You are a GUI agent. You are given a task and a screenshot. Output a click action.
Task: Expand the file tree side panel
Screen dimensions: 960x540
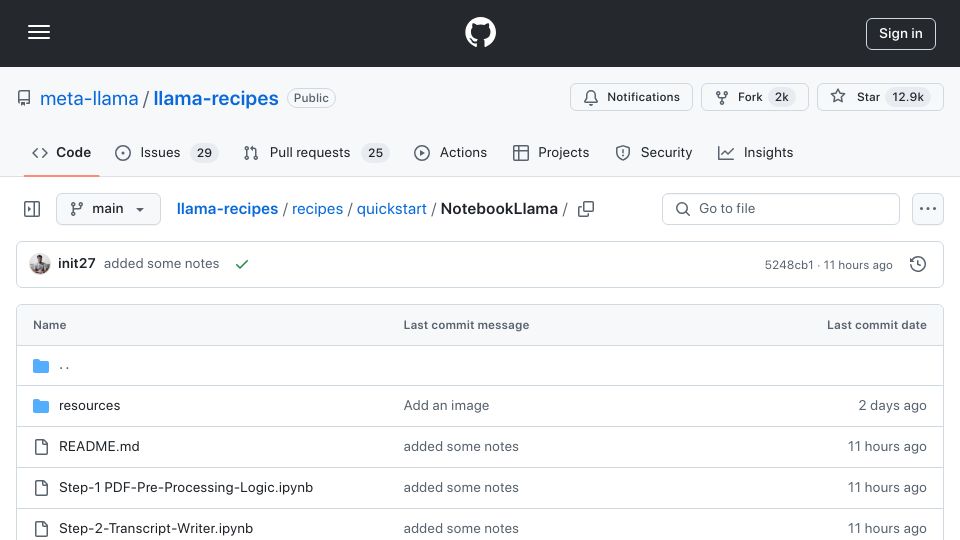tap(32, 209)
